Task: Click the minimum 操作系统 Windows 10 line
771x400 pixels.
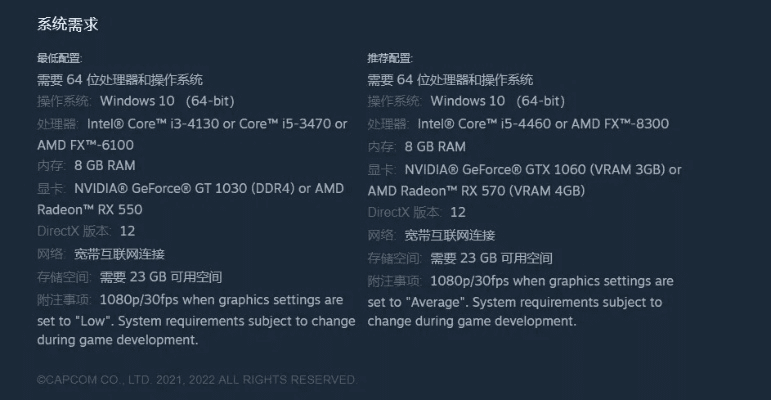Action: [x=106, y=101]
